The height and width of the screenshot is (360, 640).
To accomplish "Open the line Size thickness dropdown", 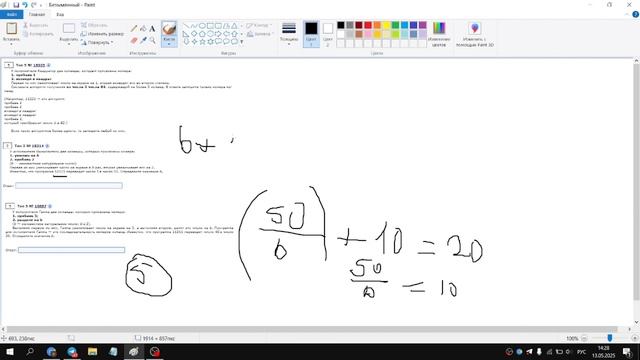I will pyautogui.click(x=289, y=34).
